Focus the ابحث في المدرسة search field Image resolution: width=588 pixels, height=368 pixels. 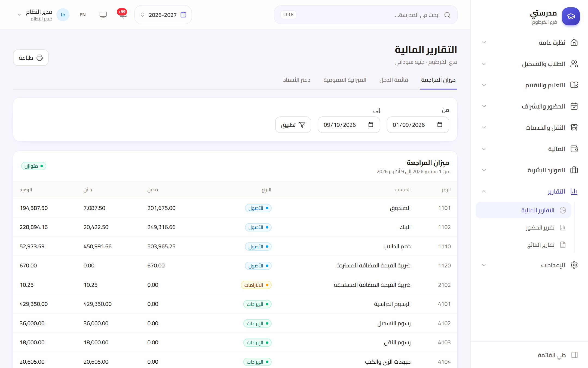(366, 15)
